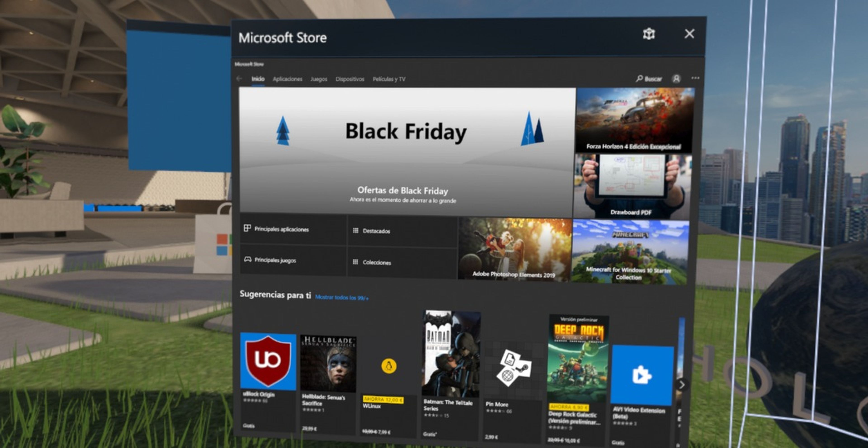
Task: Open the Películas y TV tab
Action: tap(389, 79)
